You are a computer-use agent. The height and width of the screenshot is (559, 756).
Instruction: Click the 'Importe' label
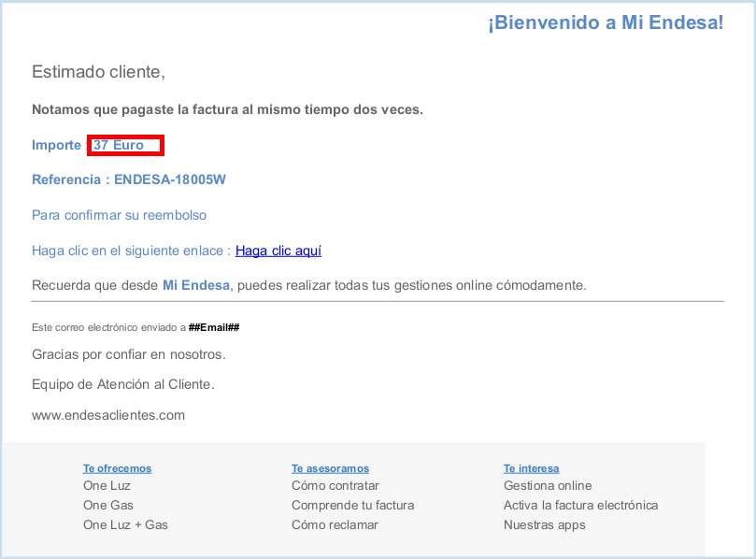56,145
